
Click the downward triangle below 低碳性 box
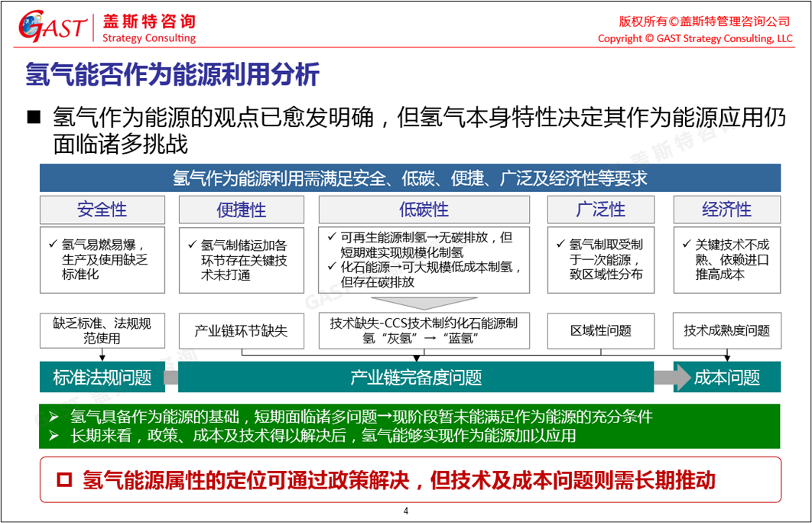pyautogui.click(x=423, y=302)
